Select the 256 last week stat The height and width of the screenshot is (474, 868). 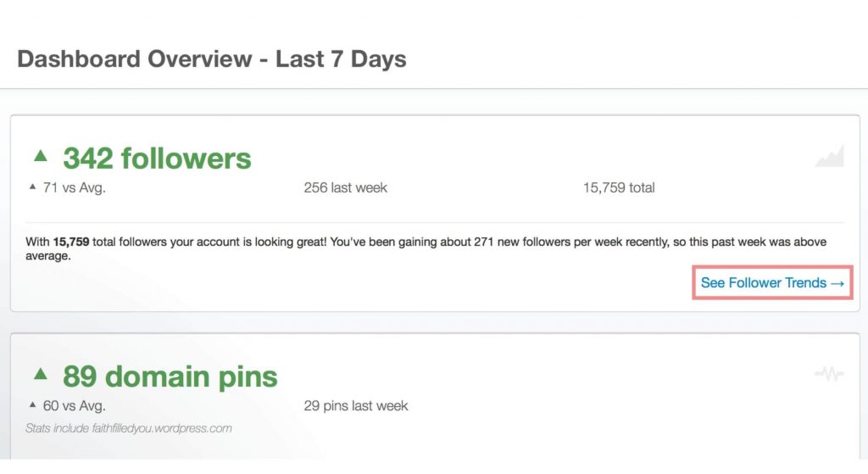click(x=346, y=187)
